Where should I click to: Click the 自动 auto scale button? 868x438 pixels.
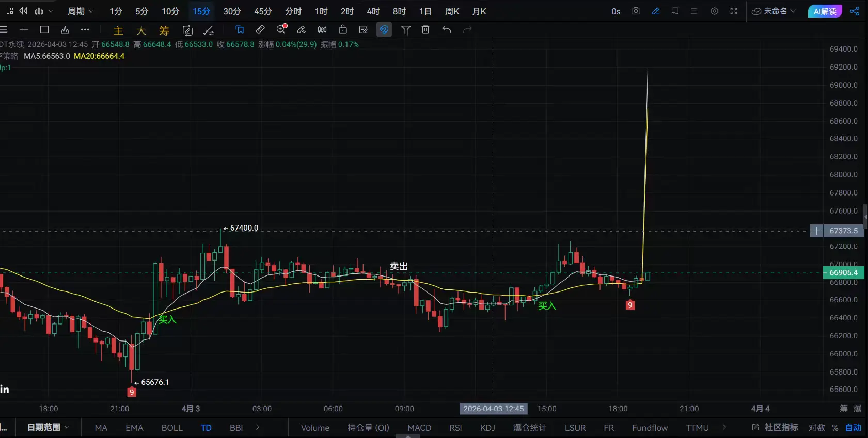click(x=853, y=428)
